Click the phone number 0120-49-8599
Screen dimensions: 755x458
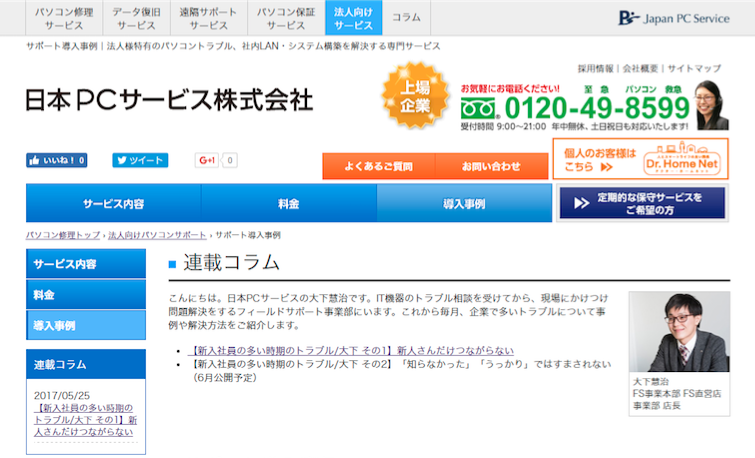coord(597,108)
